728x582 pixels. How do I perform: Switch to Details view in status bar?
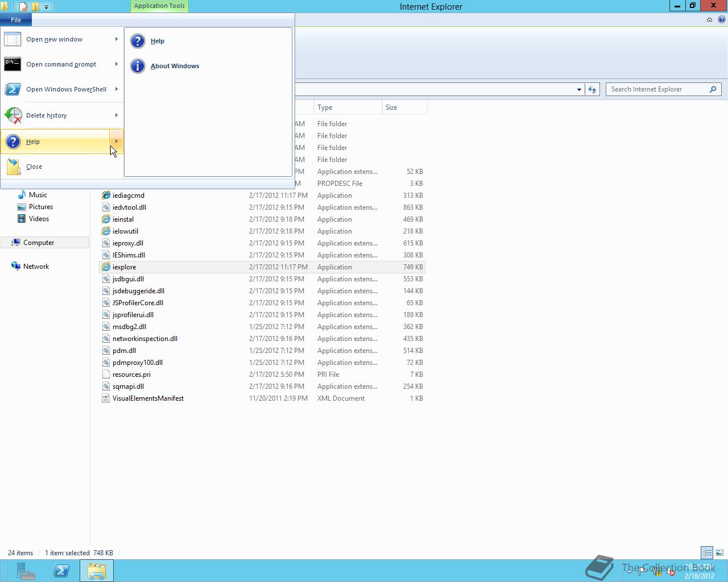tap(707, 552)
